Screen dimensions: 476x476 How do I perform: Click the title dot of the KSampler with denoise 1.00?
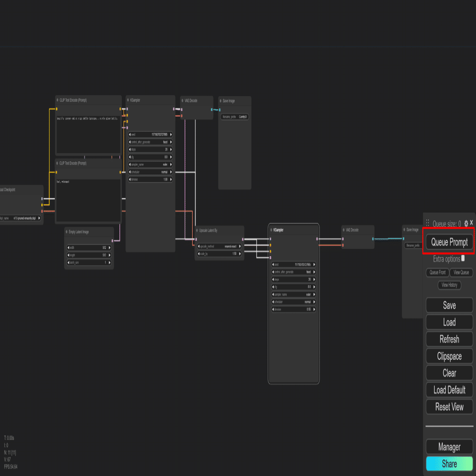(x=128, y=100)
